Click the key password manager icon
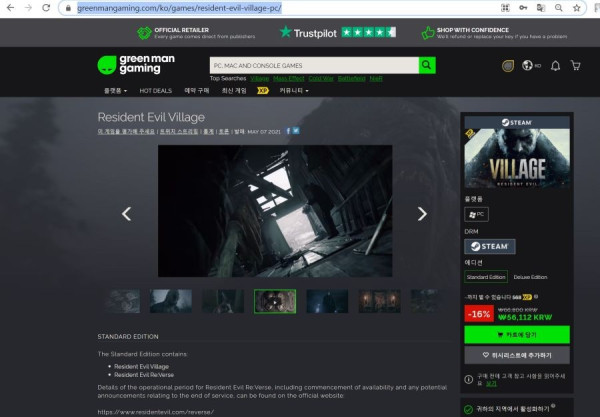This screenshot has width=600, height=417. click(x=523, y=8)
